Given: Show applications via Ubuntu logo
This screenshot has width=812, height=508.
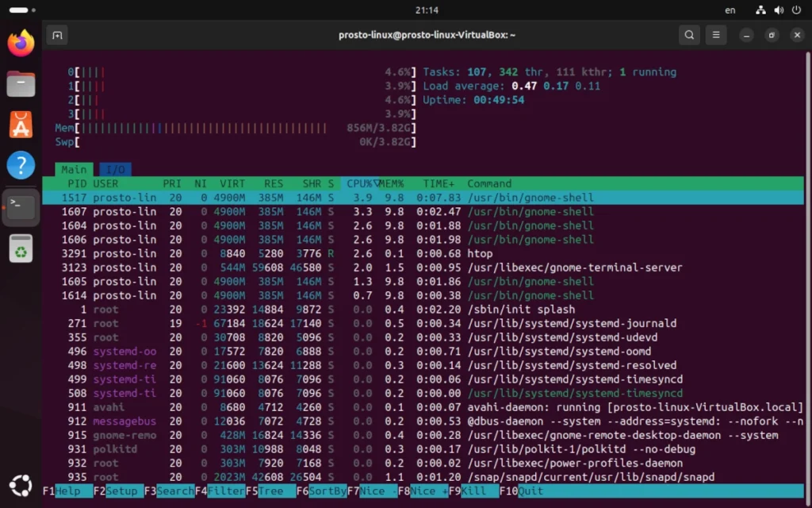Looking at the screenshot, I should pos(21,486).
